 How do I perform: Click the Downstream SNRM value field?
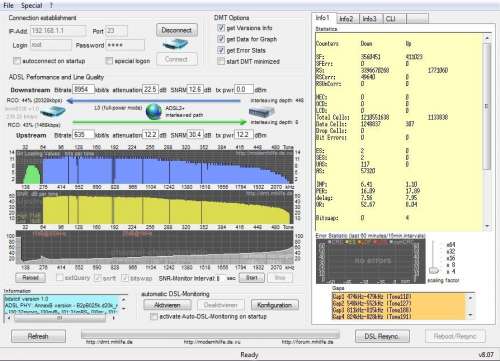(x=195, y=89)
